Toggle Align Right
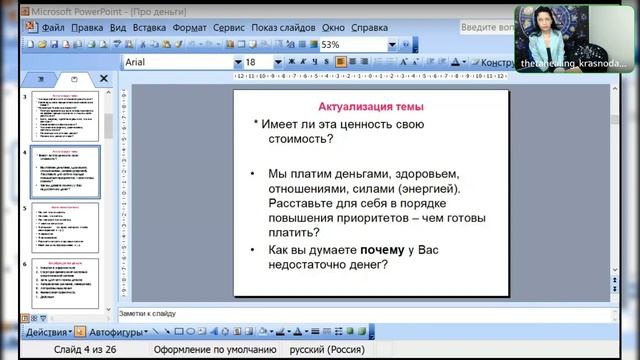Screen dimensions: 640x360 coord(364,62)
